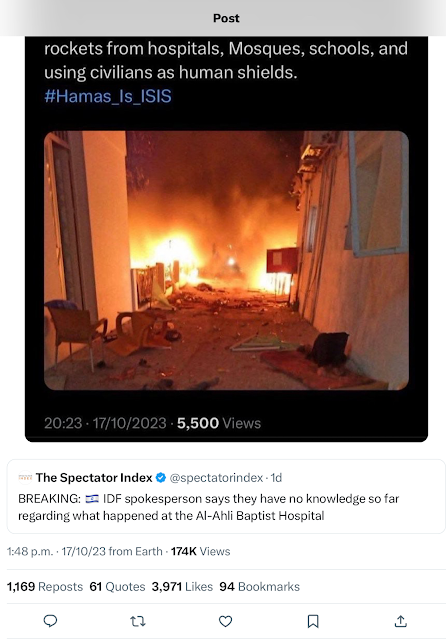This screenshot has height=639, width=446.
Task: Open the #Hamas_Is_ISIS hashtag
Action: pos(108,96)
